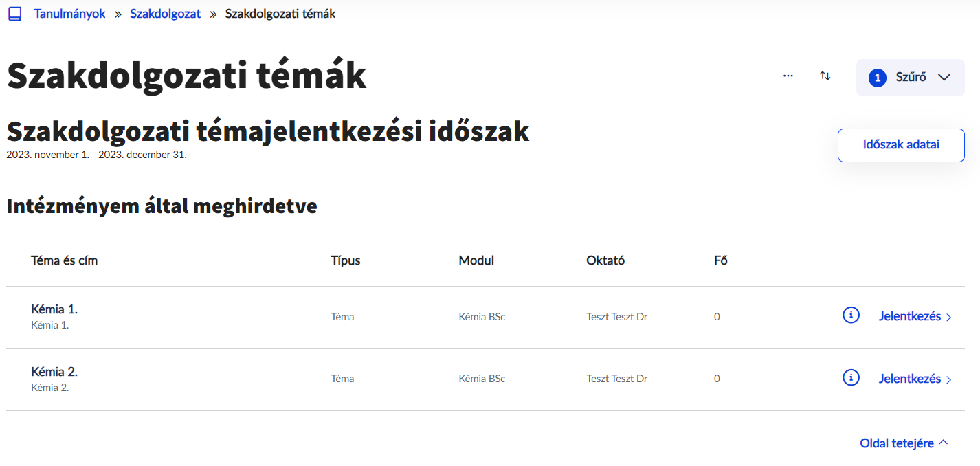980x466 pixels.
Task: Open the three-dot more options menu
Action: 788,76
